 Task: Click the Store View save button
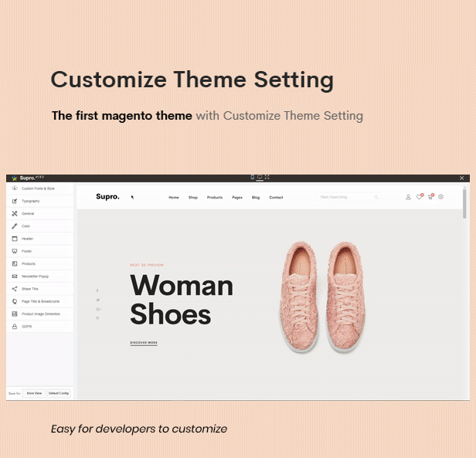(x=34, y=393)
